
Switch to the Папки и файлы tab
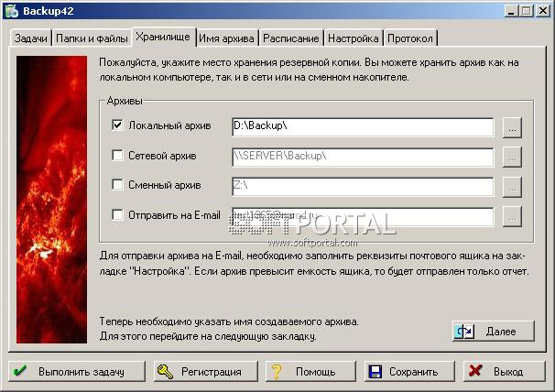click(92, 38)
